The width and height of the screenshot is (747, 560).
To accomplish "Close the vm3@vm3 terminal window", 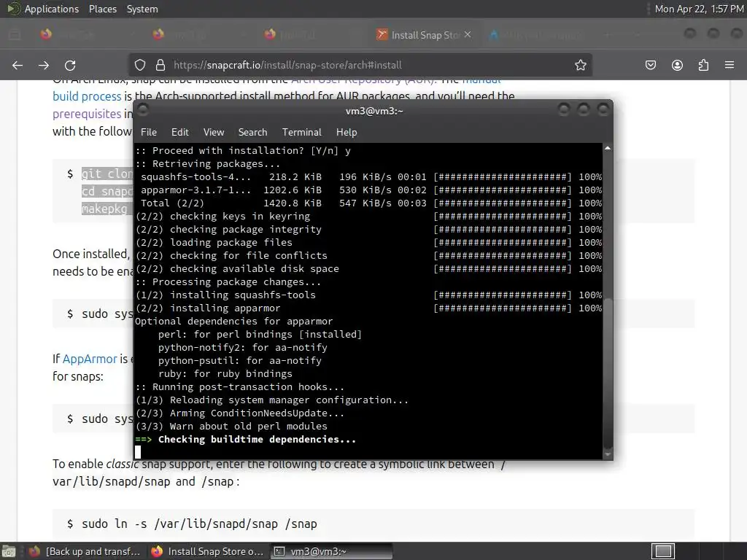I will point(603,111).
